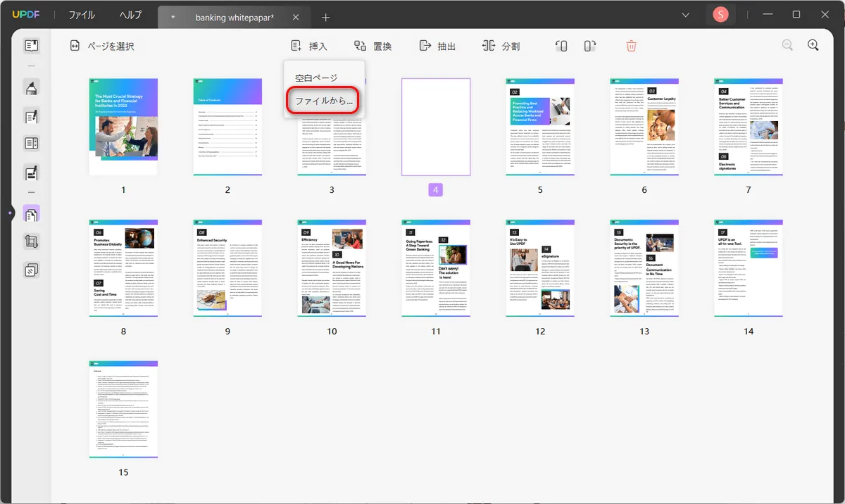
Task: Select page 2 Table of Contents thumbnail
Action: 227,127
